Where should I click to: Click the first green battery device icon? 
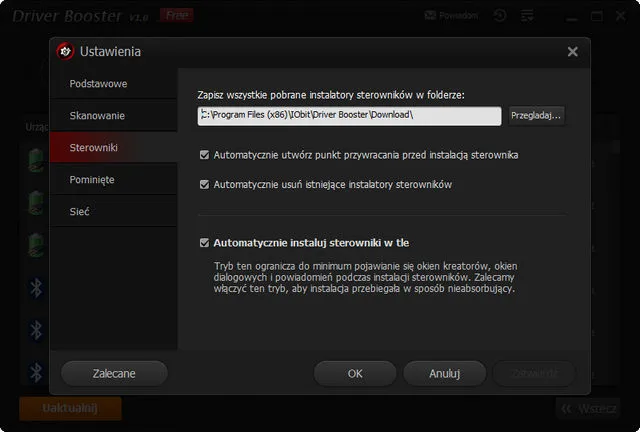click(36, 160)
